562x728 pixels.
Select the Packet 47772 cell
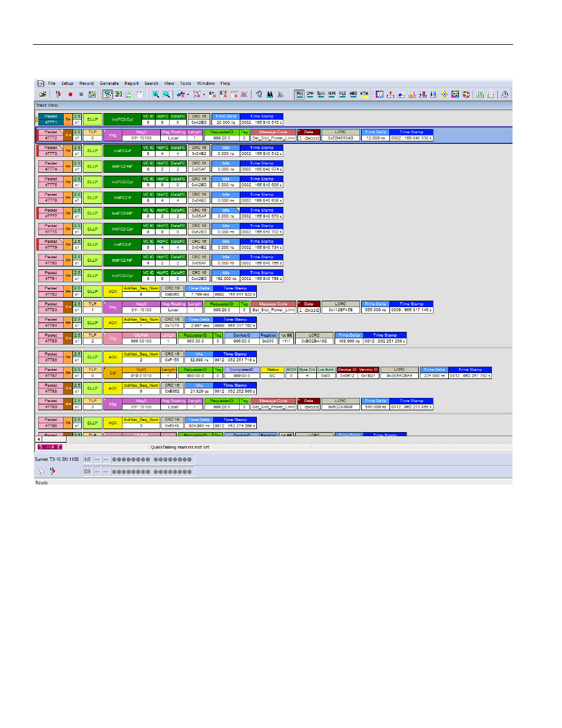click(51, 135)
